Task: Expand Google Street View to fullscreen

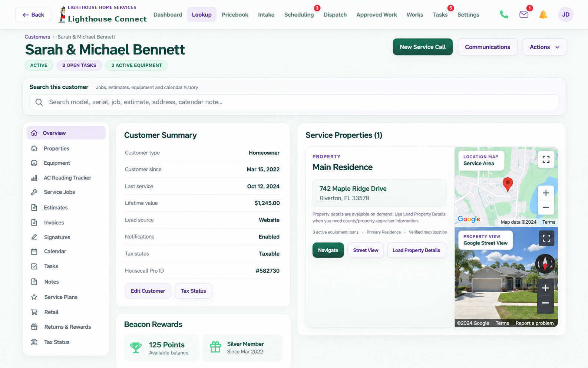Action: (x=546, y=238)
